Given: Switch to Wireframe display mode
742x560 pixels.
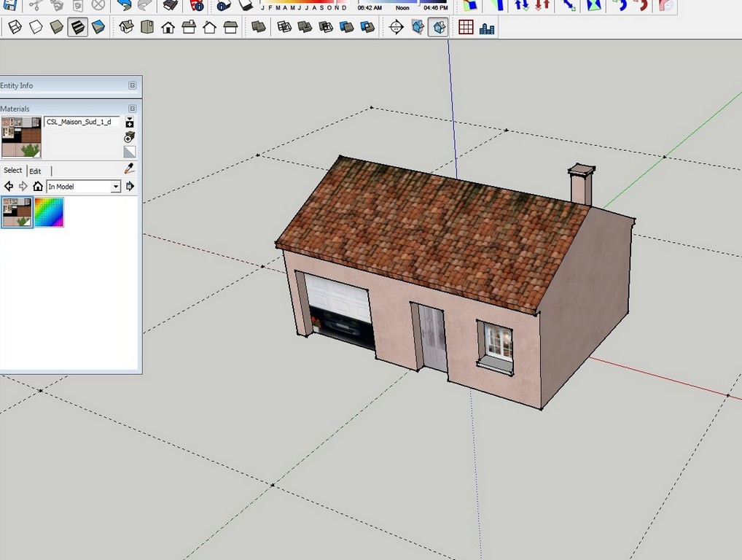Looking at the screenshot, I should pyautogui.click(x=16, y=26).
